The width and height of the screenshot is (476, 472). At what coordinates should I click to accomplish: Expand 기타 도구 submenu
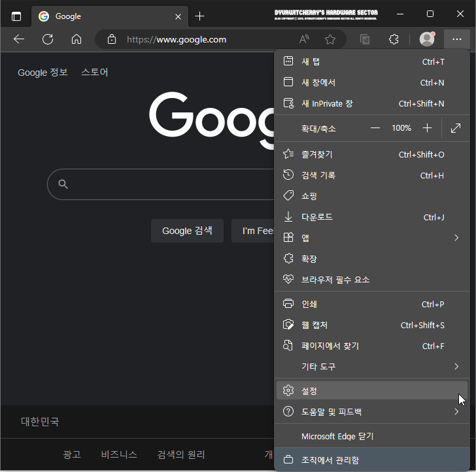coord(372,367)
